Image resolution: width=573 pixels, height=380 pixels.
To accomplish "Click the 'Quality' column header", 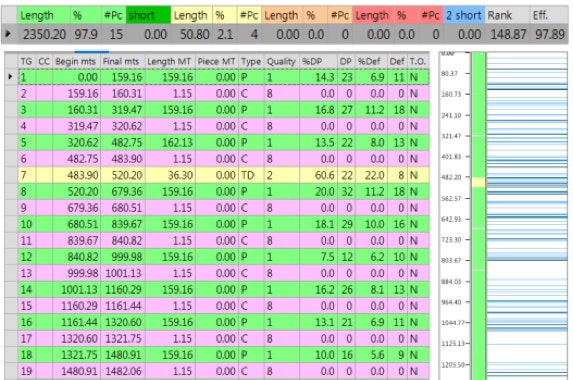I will coord(281,61).
